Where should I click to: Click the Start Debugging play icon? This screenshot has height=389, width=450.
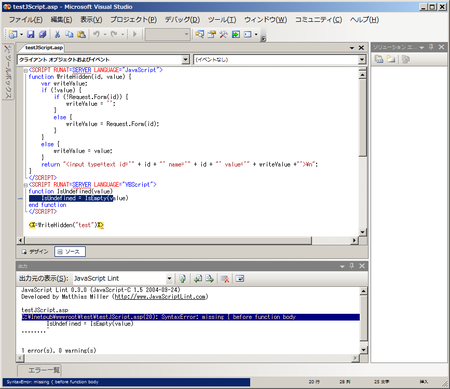[135, 34]
